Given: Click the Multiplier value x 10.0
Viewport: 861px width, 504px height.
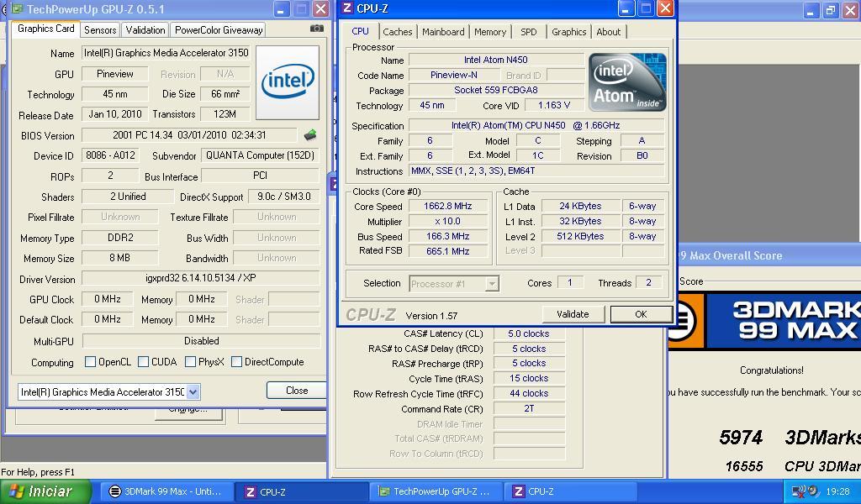Looking at the screenshot, I should pyautogui.click(x=447, y=221).
